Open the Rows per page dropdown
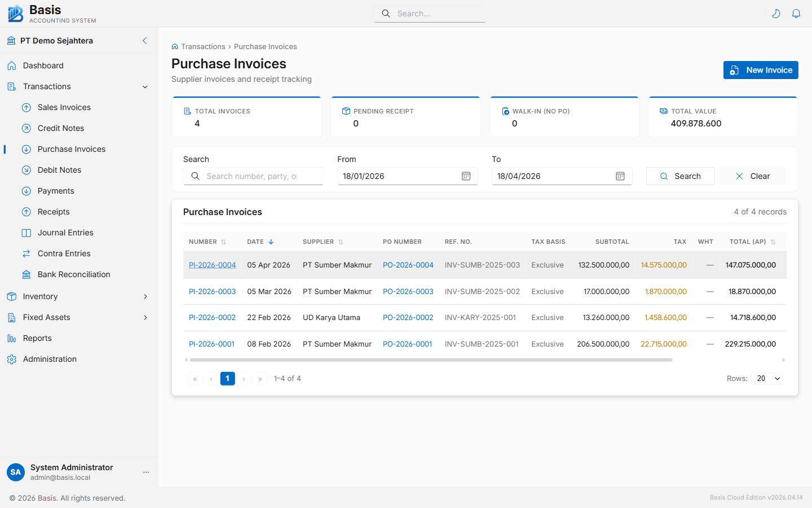Image resolution: width=812 pixels, height=508 pixels. coord(767,378)
